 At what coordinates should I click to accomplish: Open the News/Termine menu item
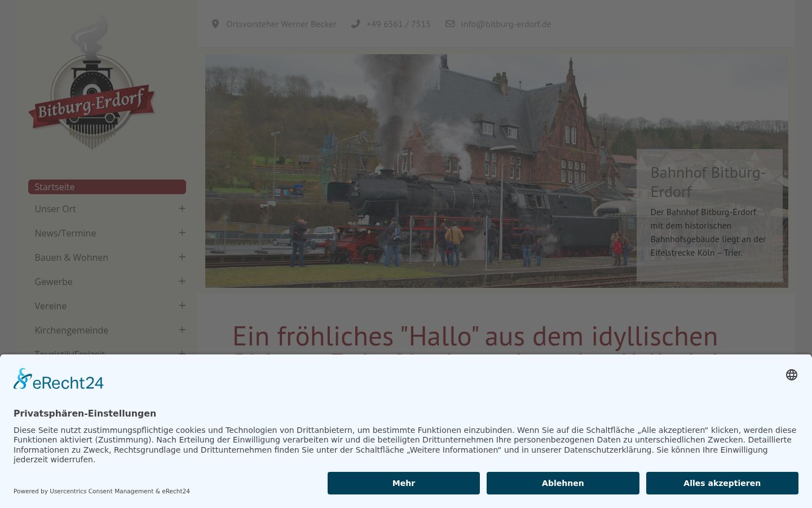(65, 233)
